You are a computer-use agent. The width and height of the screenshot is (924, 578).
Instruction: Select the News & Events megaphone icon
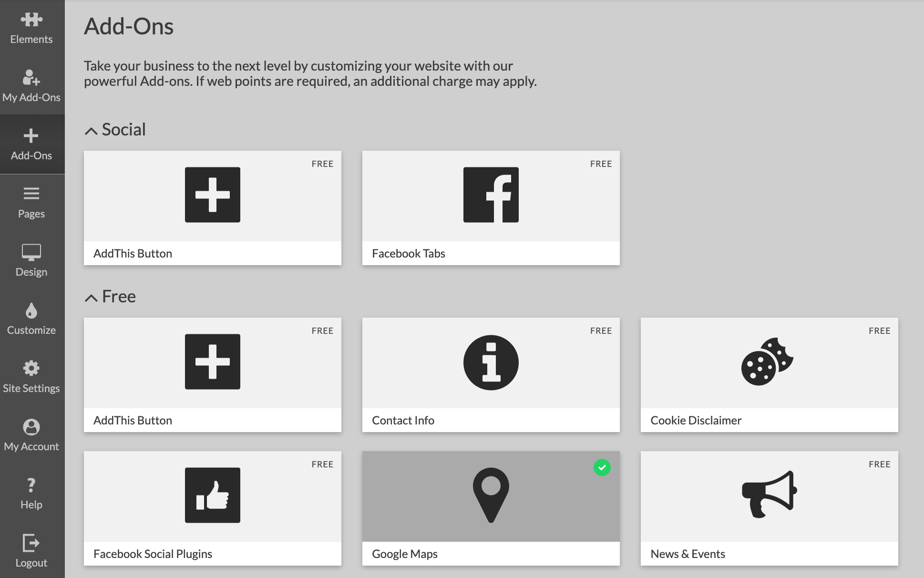(x=769, y=495)
